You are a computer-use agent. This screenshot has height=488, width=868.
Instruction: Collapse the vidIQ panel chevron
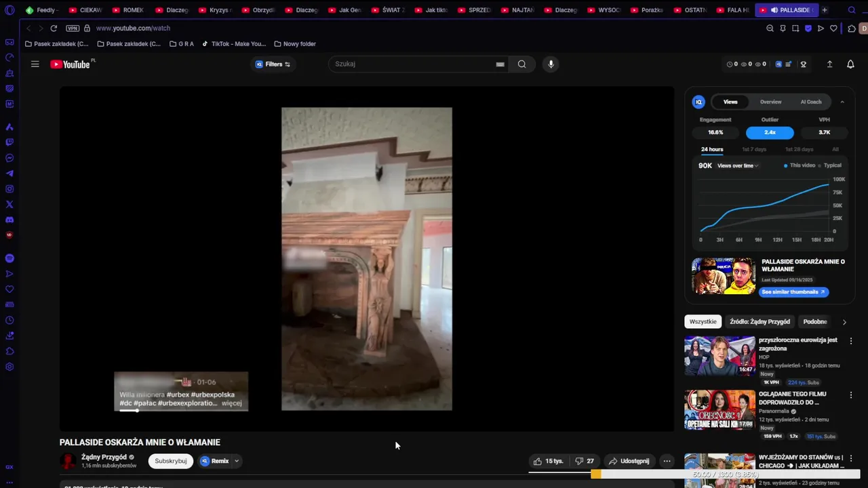[842, 102]
